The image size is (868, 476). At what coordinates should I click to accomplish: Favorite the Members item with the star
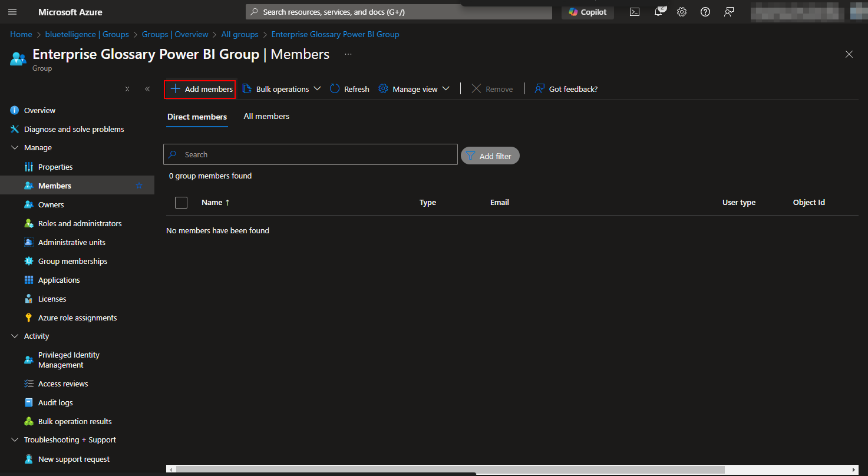pos(139,186)
